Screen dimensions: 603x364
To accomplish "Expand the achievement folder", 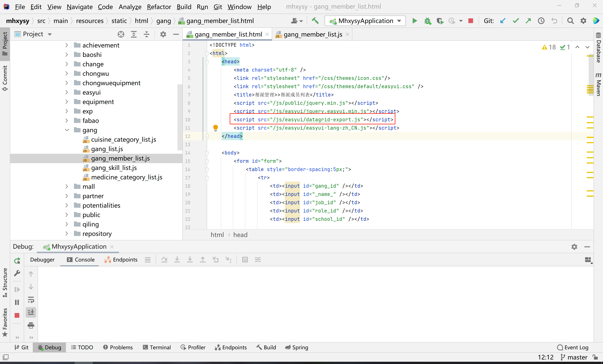I will [67, 45].
